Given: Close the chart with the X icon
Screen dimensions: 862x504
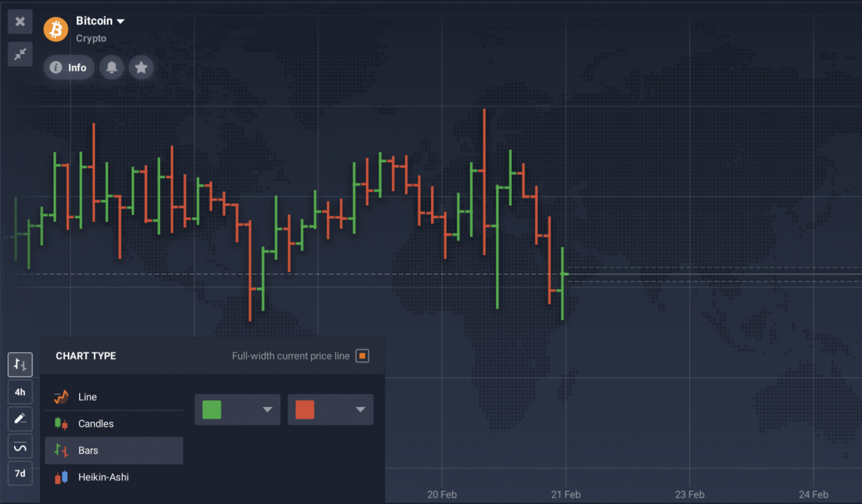Looking at the screenshot, I should click(x=20, y=22).
